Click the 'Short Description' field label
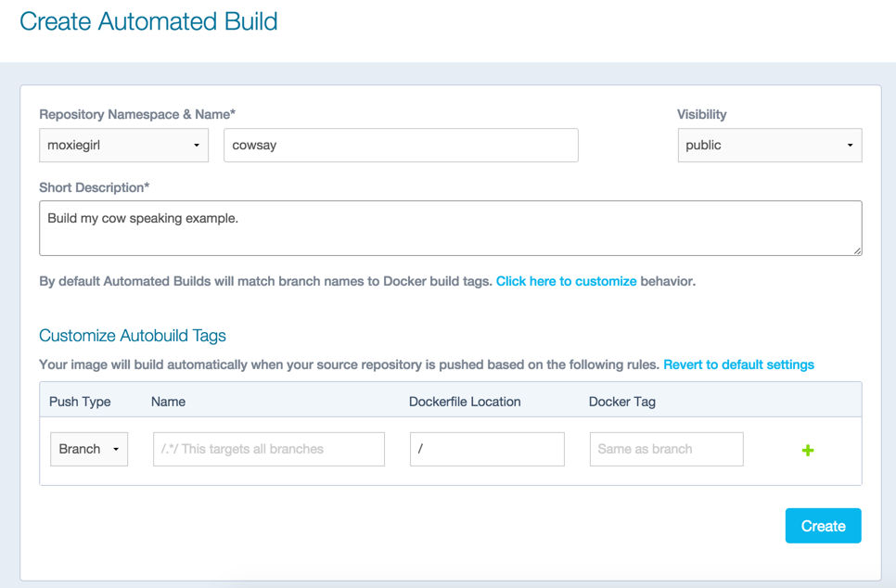This screenshot has height=588, width=896. coord(95,187)
